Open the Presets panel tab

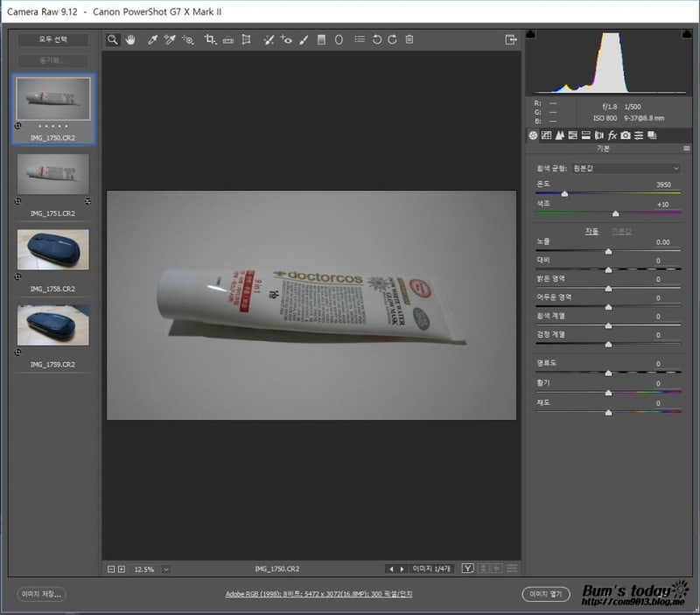tap(639, 136)
